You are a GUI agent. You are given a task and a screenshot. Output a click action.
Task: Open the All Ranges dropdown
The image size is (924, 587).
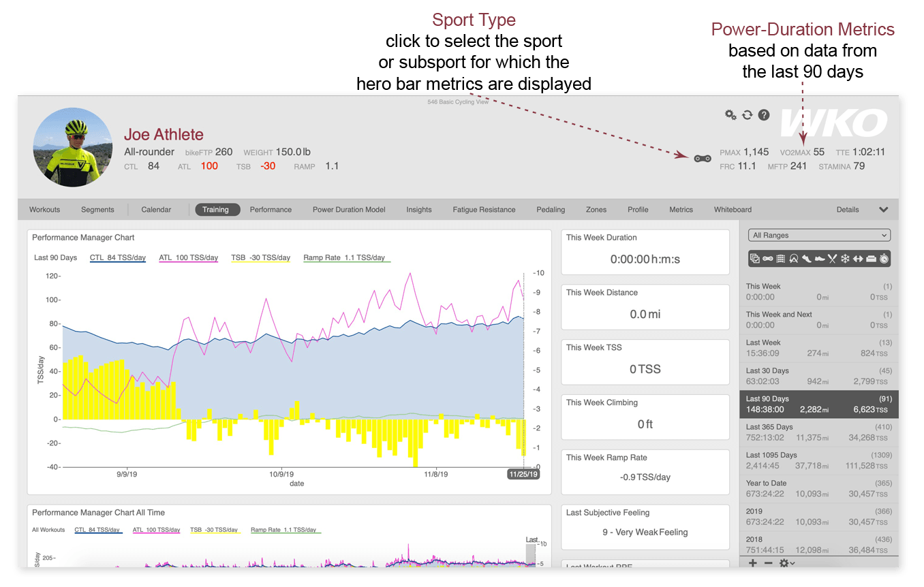click(819, 236)
